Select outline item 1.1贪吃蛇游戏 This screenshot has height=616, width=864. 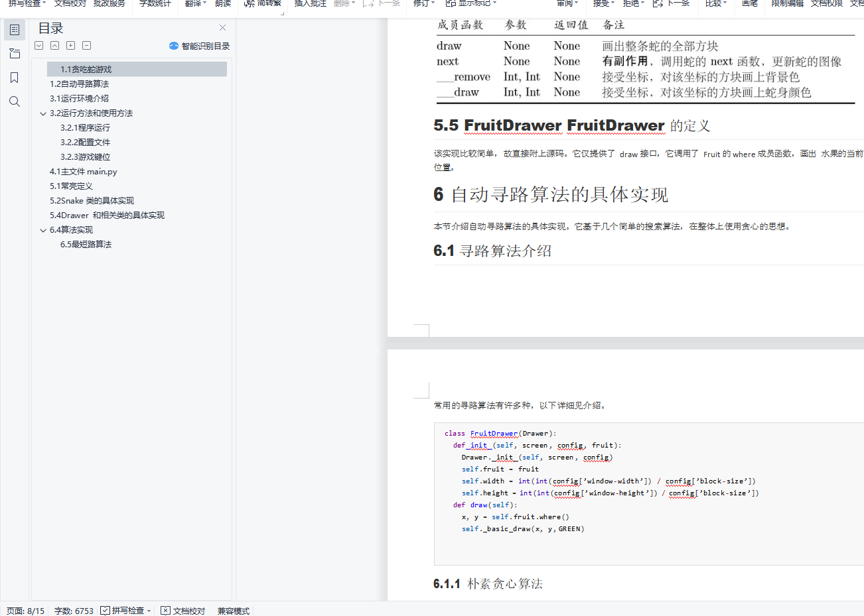(x=137, y=69)
